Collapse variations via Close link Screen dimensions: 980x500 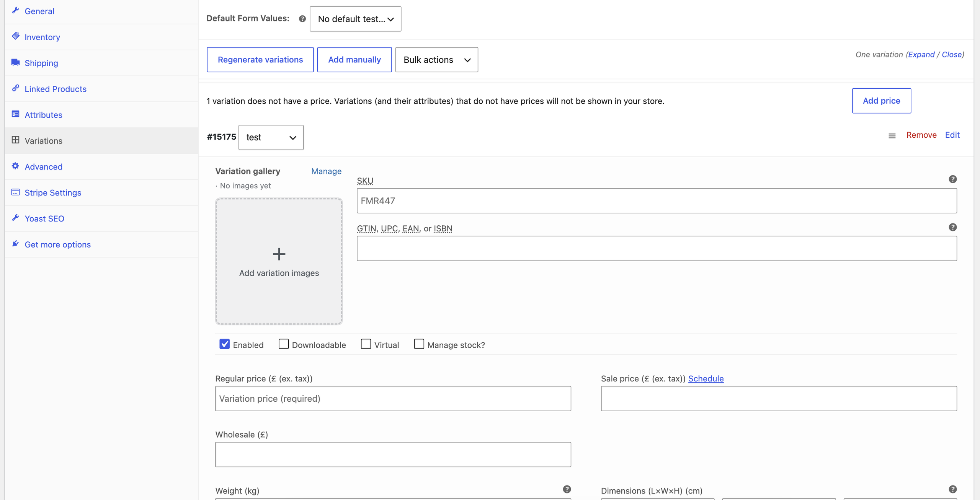point(952,54)
